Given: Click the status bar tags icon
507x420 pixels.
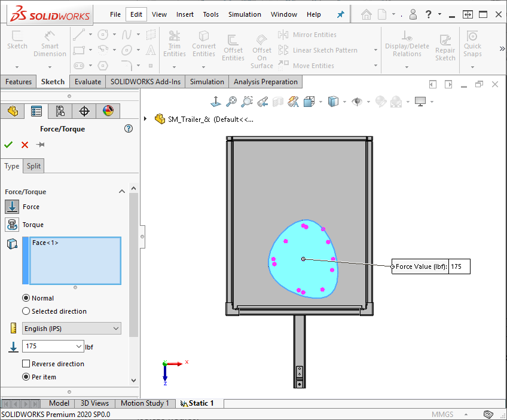Looking at the screenshot, I should click(x=488, y=414).
